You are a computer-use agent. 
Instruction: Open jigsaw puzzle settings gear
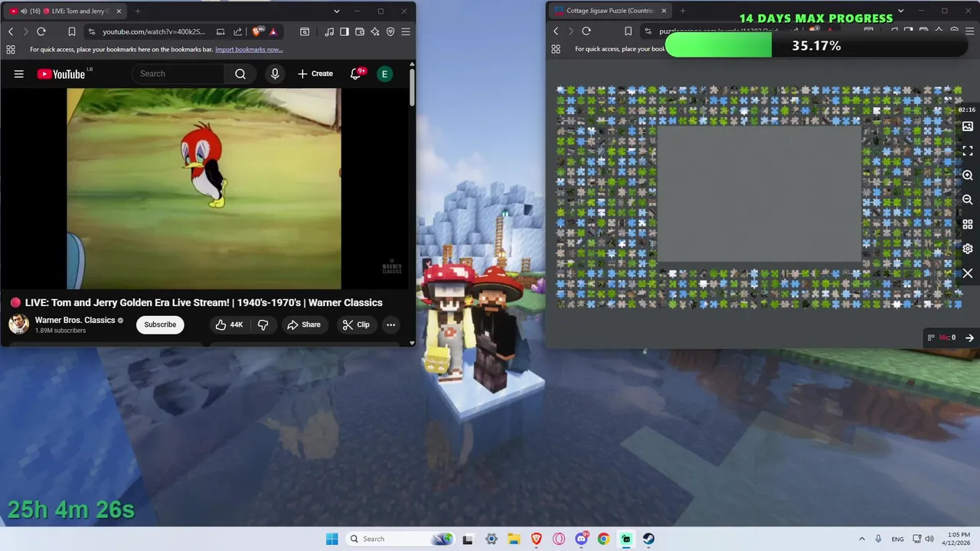[968, 249]
